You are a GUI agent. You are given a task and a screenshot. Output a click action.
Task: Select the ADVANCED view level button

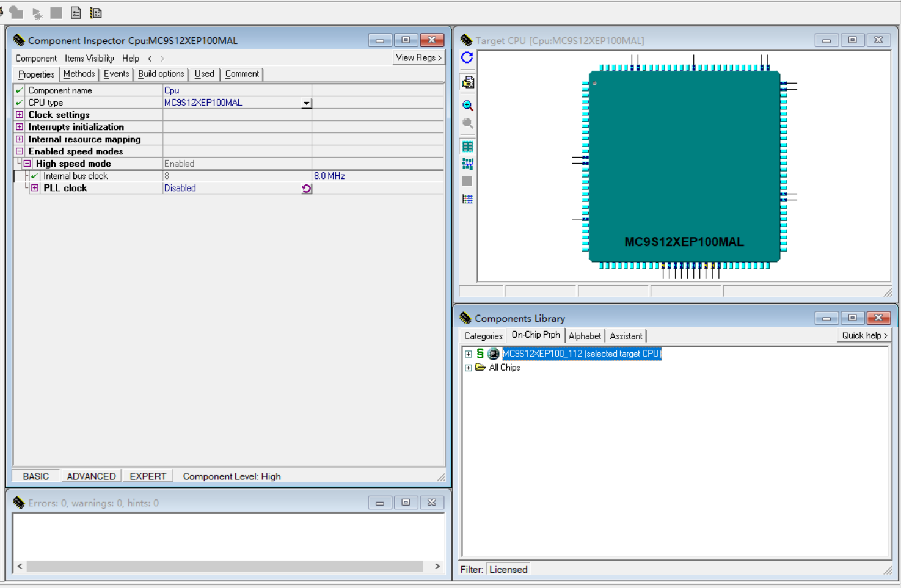click(91, 476)
